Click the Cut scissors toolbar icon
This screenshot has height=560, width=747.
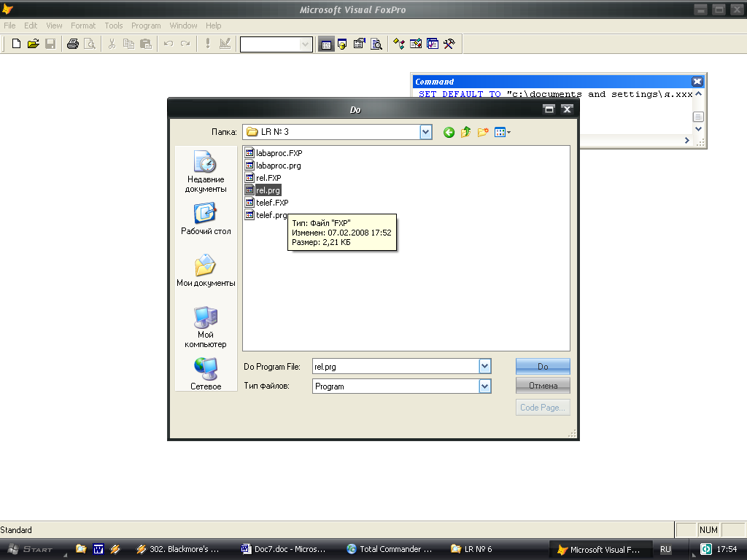point(112,44)
